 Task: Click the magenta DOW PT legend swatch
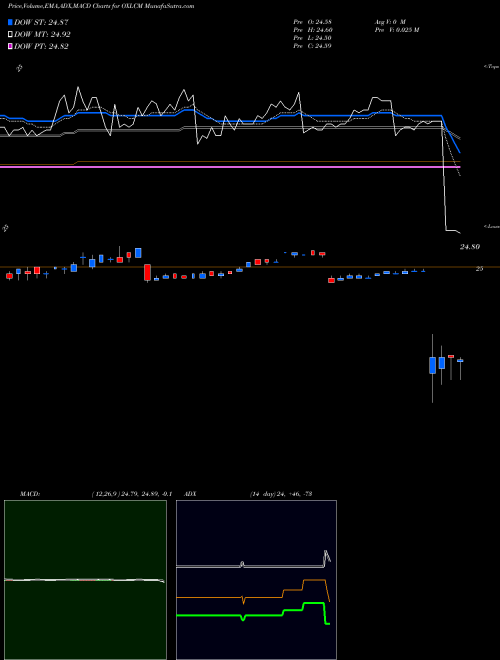(x=10, y=46)
